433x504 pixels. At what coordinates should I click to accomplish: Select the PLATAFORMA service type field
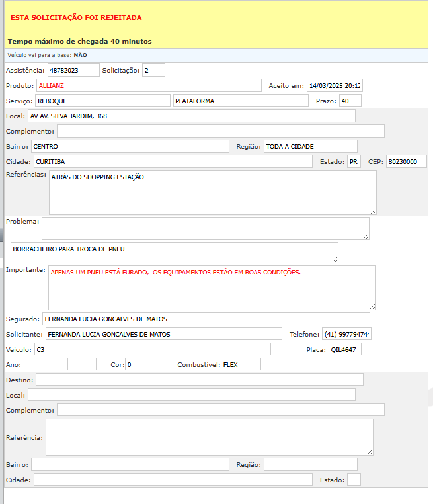click(241, 101)
